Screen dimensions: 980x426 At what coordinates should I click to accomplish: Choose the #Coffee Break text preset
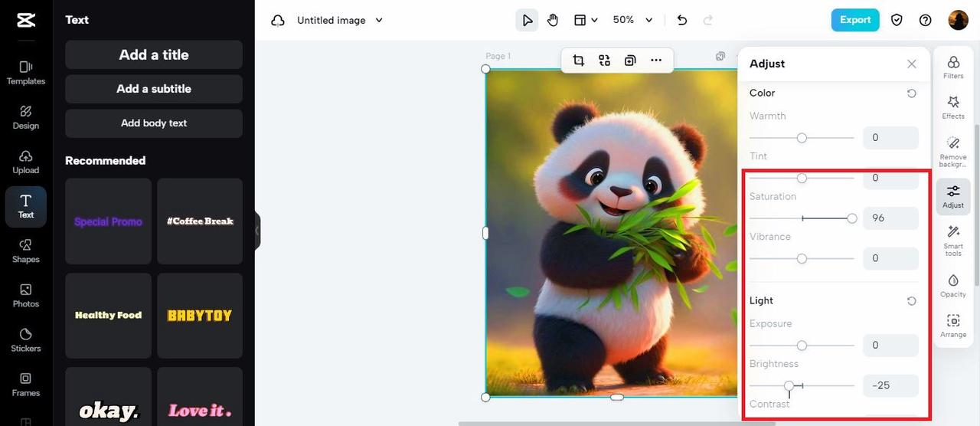200,221
